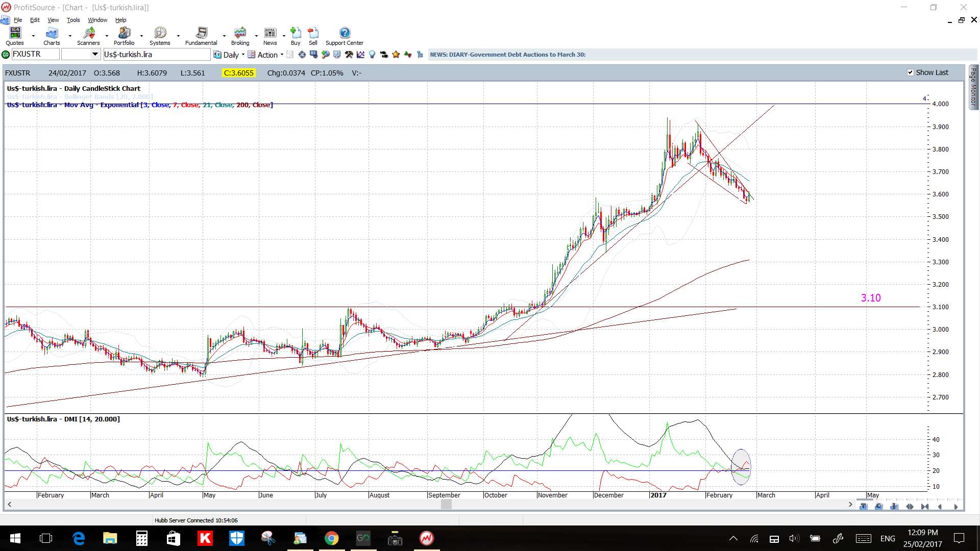Open the Charts toolbar button
980x551 pixels.
click(52, 36)
